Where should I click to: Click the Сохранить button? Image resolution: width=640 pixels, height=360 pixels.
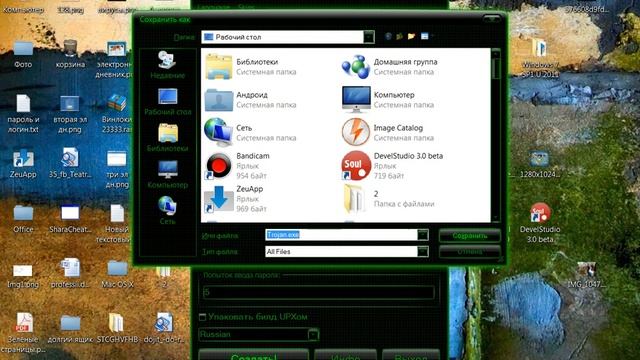[470, 236]
